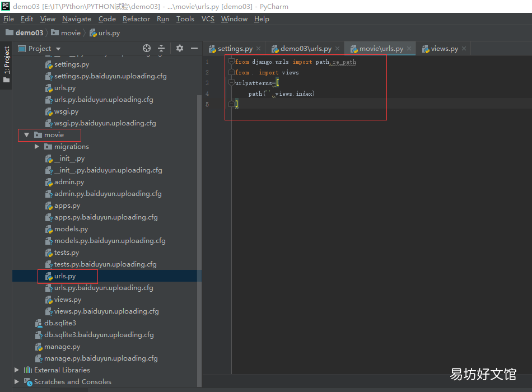Expand the External Libraries node
The width and height of the screenshot is (532, 392).
click(16, 370)
